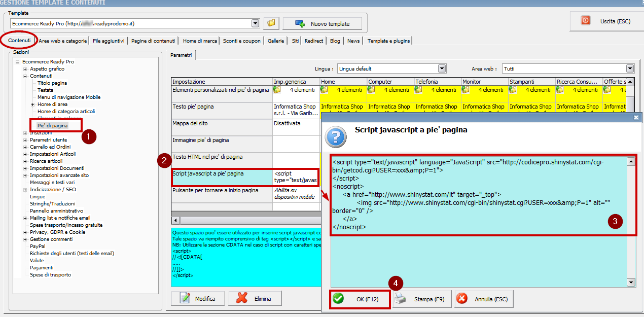Open the Redirect tab

(314, 41)
